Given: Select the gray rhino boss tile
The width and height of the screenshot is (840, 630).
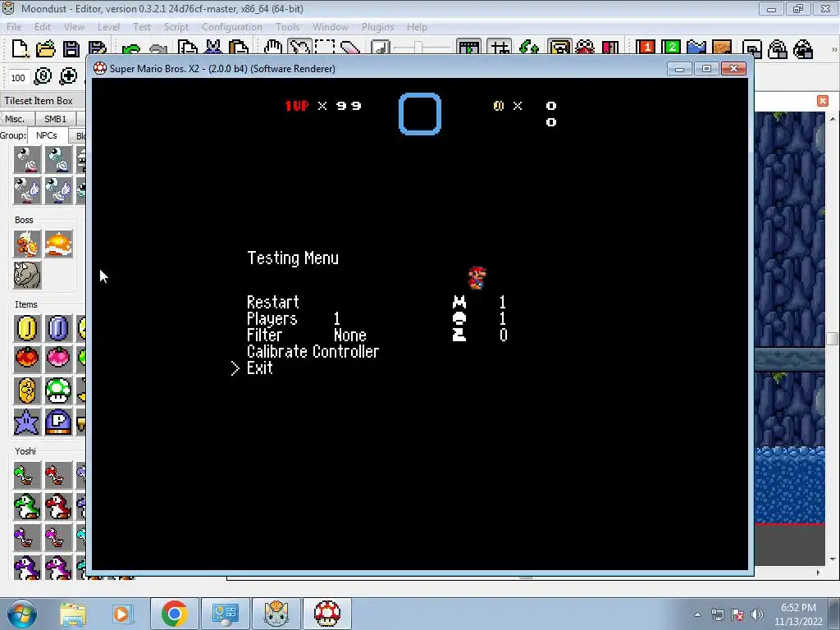Looking at the screenshot, I should pyautogui.click(x=27, y=276).
